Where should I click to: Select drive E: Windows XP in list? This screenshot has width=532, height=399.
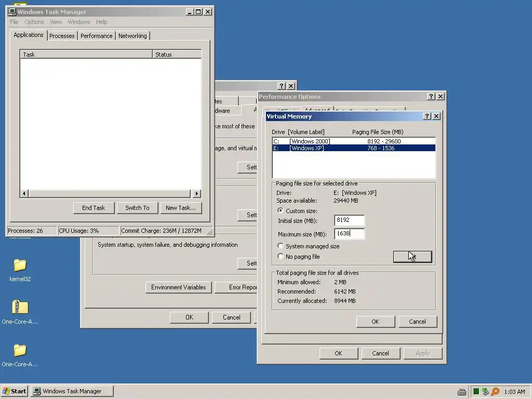(353, 148)
